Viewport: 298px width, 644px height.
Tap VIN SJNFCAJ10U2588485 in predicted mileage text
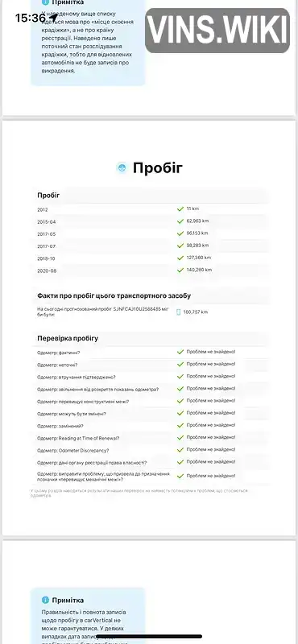tap(136, 308)
